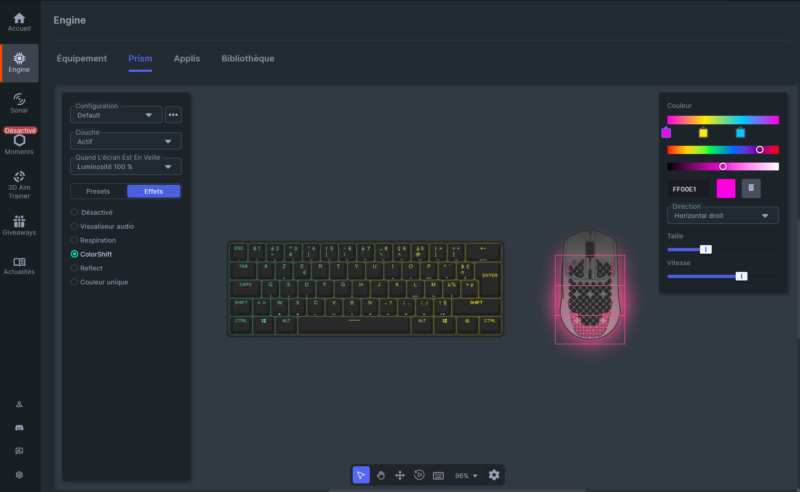Open the Configuration Default dropdown
Viewport: 800px width, 492px height.
(x=116, y=115)
